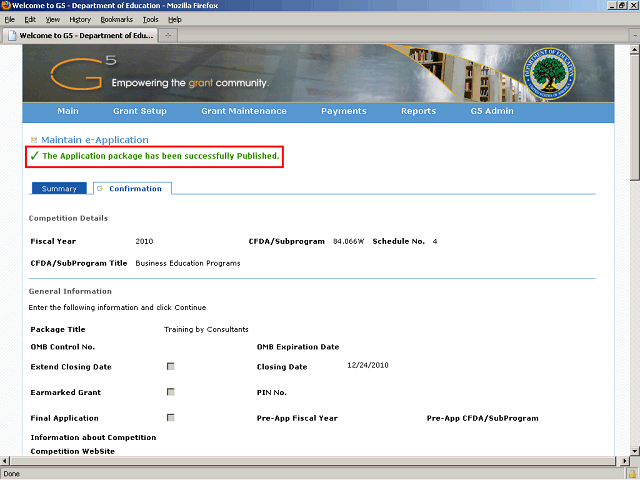Open the Tools menu
The image size is (640, 480).
(150, 20)
